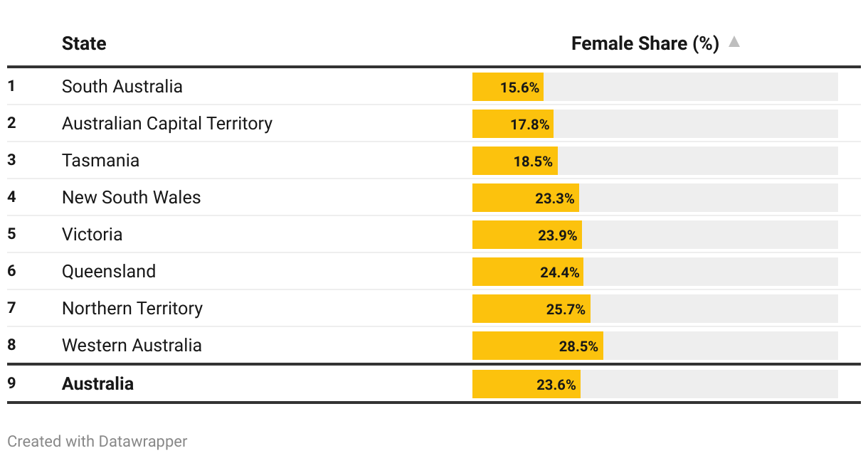Select the South Australia row label

point(122,87)
